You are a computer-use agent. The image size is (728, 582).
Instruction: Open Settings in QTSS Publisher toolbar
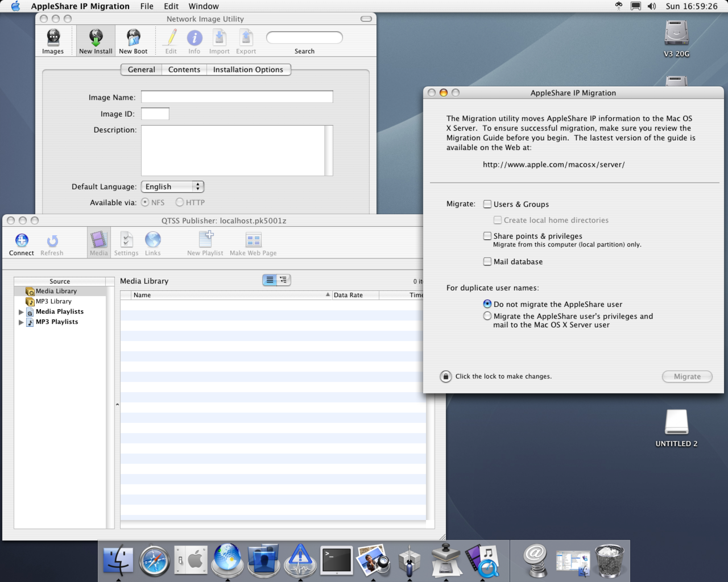click(126, 244)
